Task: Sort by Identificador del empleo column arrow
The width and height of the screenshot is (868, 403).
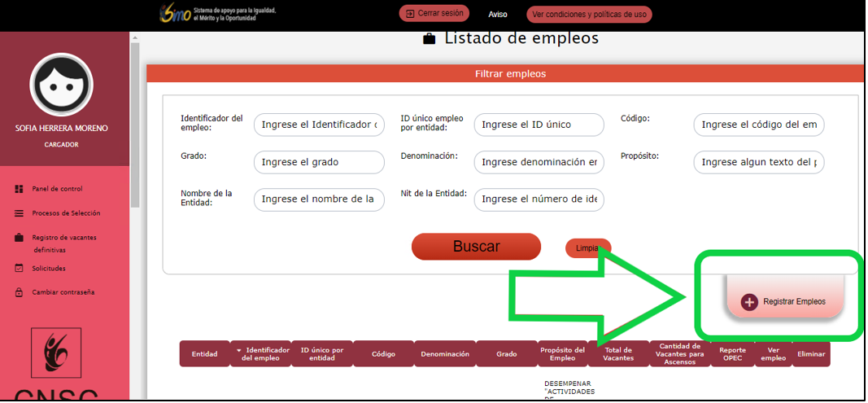Action: (x=238, y=350)
